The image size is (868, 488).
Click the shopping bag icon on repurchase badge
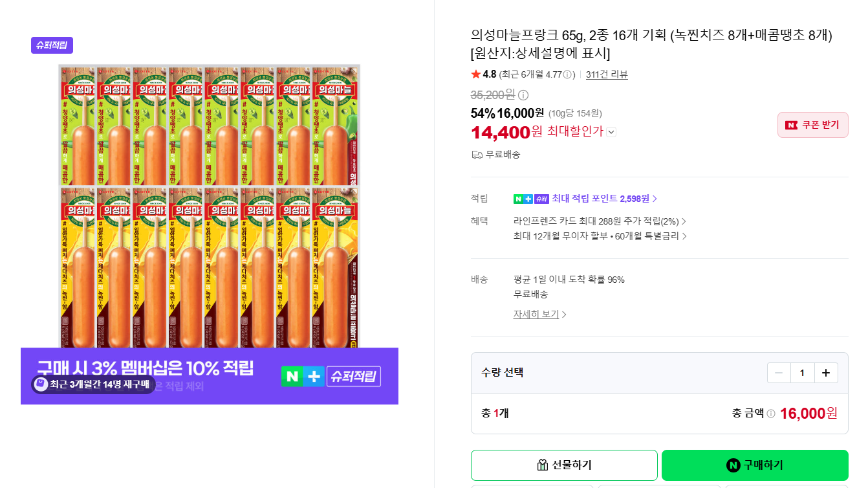coord(41,384)
